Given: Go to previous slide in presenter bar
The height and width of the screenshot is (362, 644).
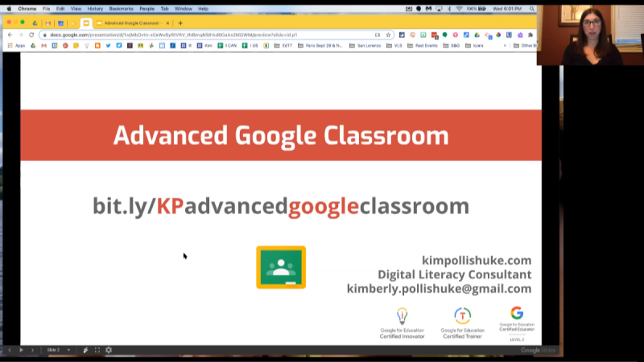Looking at the screenshot, I should pos(10,350).
